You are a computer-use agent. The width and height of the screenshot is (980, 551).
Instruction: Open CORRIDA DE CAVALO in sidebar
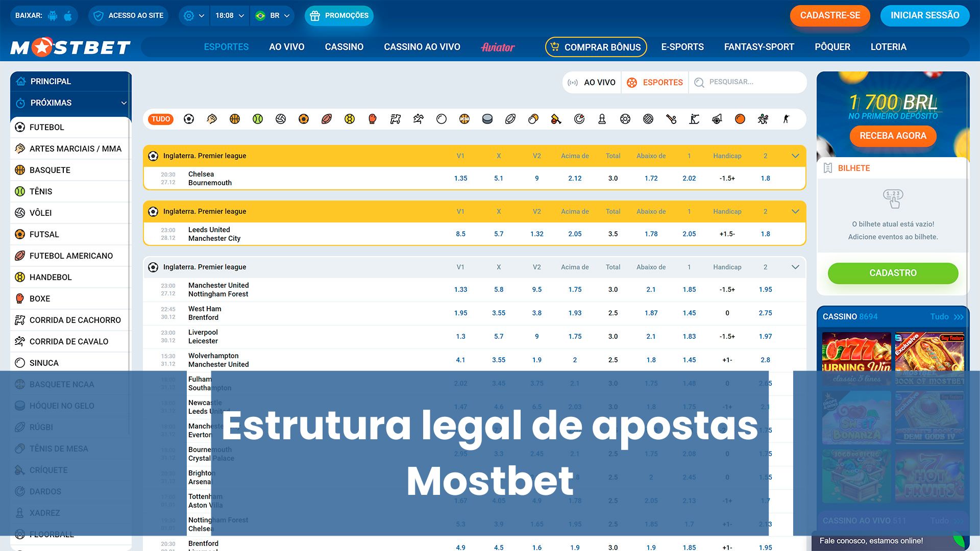[70, 341]
